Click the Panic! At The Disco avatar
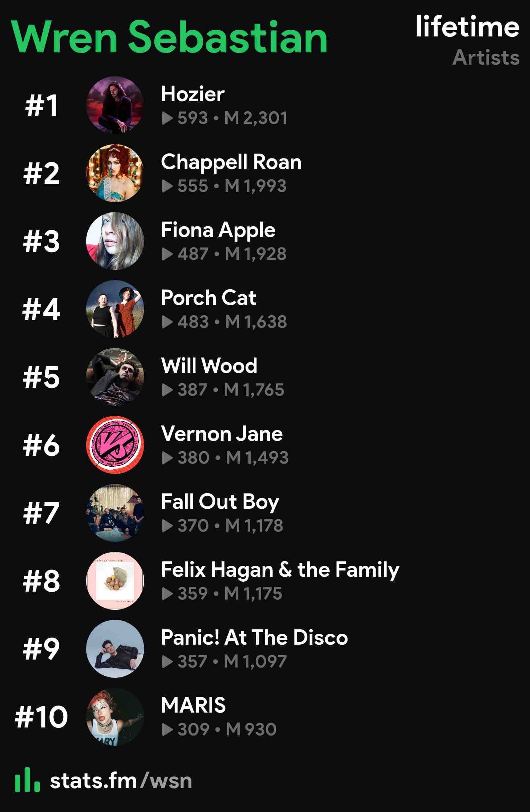 coord(115,648)
